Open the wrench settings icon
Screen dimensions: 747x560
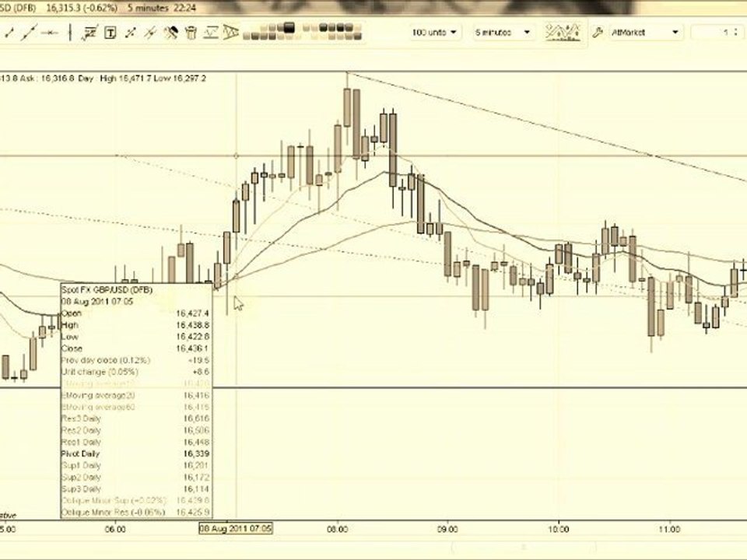[598, 33]
